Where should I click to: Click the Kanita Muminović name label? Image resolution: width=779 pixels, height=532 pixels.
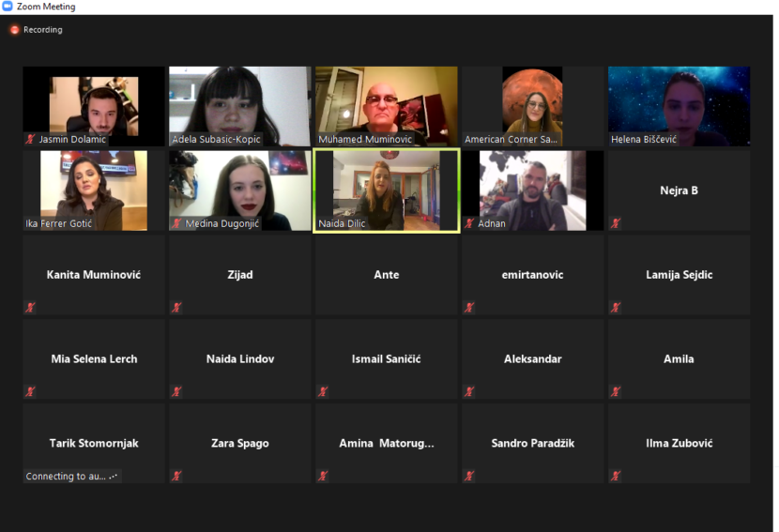94,275
